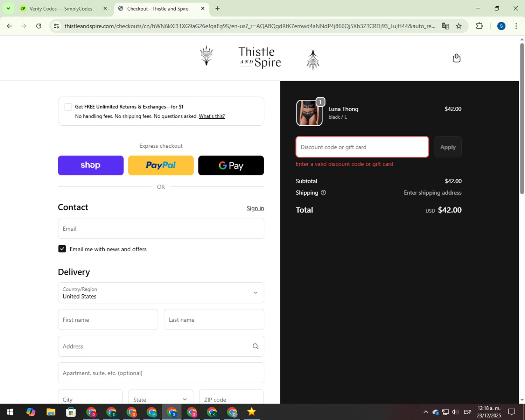Click the shipping help question mark icon

[x=323, y=192]
